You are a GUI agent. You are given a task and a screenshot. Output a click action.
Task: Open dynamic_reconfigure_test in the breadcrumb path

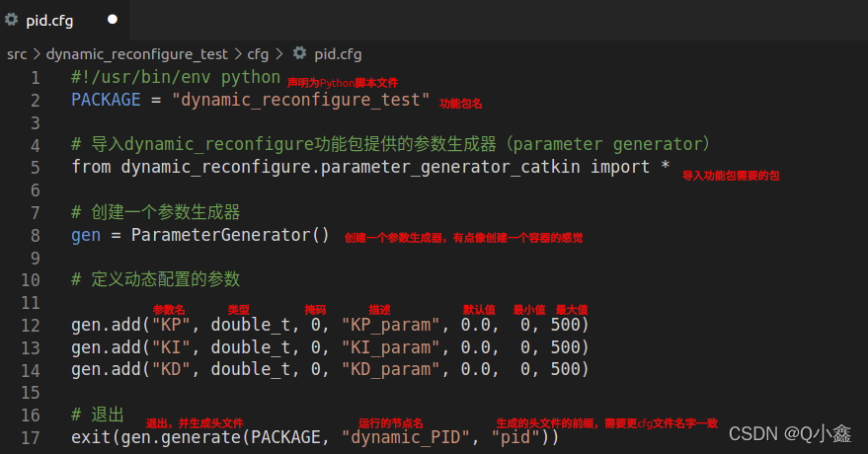coord(136,54)
